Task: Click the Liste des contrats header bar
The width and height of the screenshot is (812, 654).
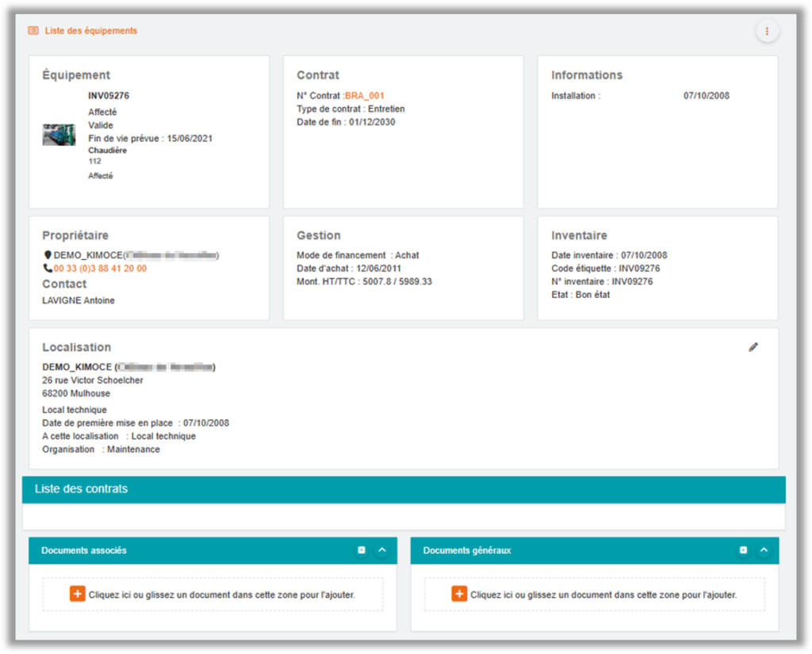Action: (x=404, y=489)
